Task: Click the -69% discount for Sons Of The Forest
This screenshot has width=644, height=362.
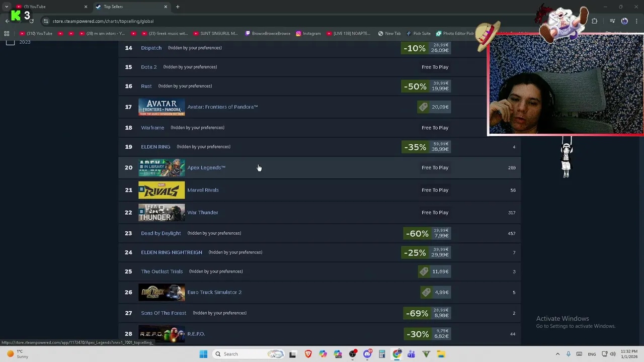Action: [417, 313]
